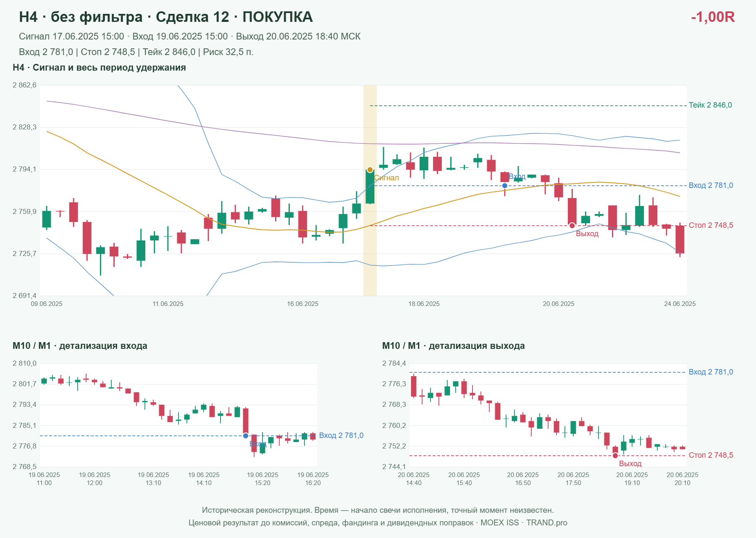Click 'Стоп 2 748,5' label right of H4 chart
The height and width of the screenshot is (538, 756).
point(711,225)
